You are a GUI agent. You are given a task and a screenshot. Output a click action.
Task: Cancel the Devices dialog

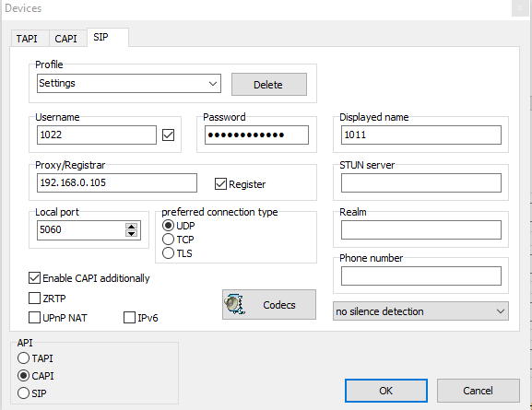pos(478,391)
